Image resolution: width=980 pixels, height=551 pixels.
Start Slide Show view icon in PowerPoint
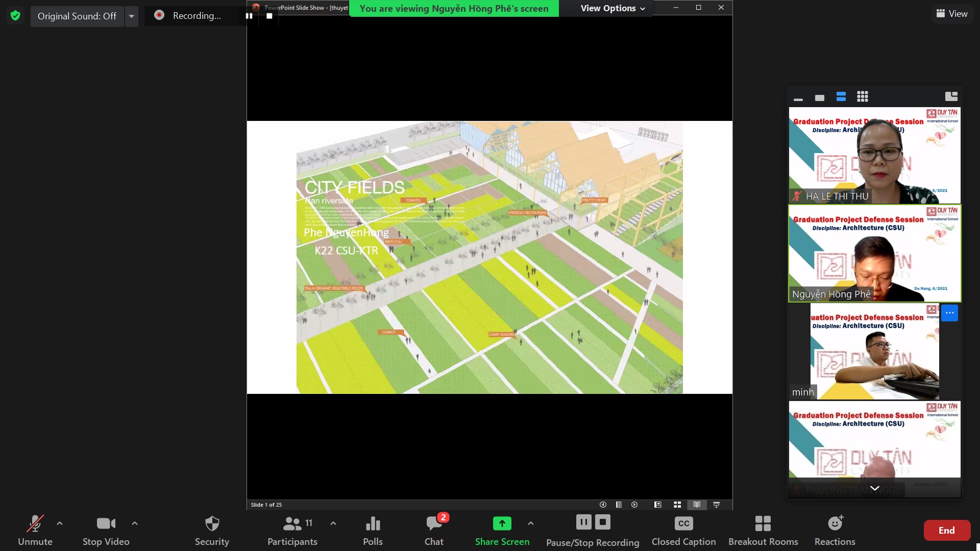[x=717, y=505]
